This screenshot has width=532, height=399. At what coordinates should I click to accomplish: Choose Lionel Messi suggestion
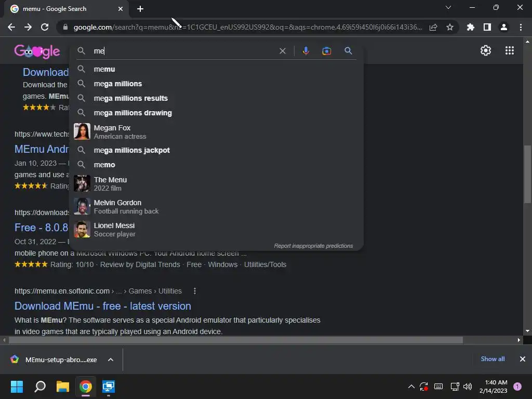click(x=216, y=229)
